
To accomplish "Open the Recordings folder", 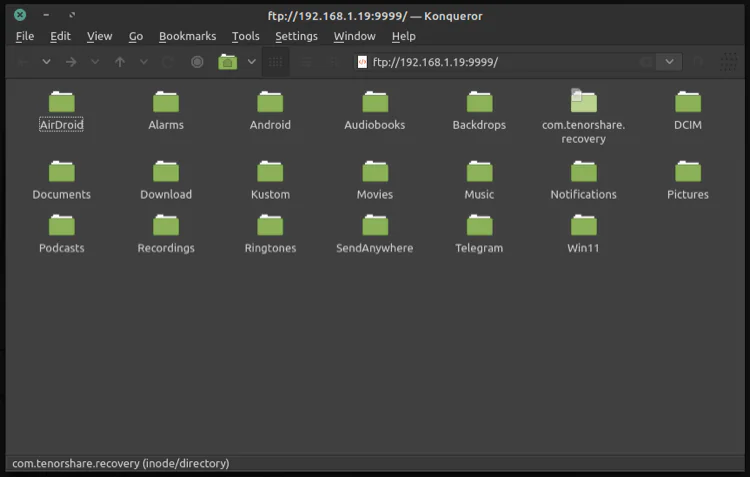I will [x=166, y=234].
